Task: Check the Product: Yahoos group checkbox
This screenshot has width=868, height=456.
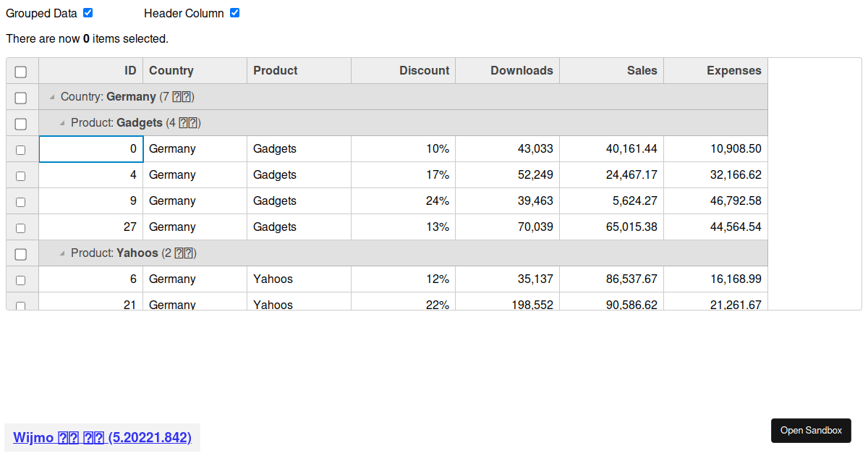Action: pyautogui.click(x=21, y=254)
